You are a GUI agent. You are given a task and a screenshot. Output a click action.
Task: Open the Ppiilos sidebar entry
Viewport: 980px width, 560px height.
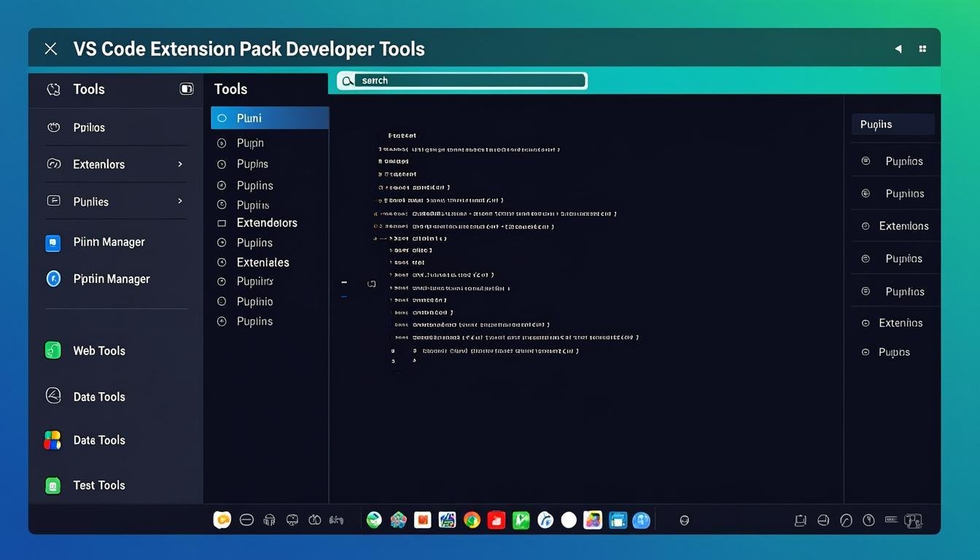click(117, 128)
